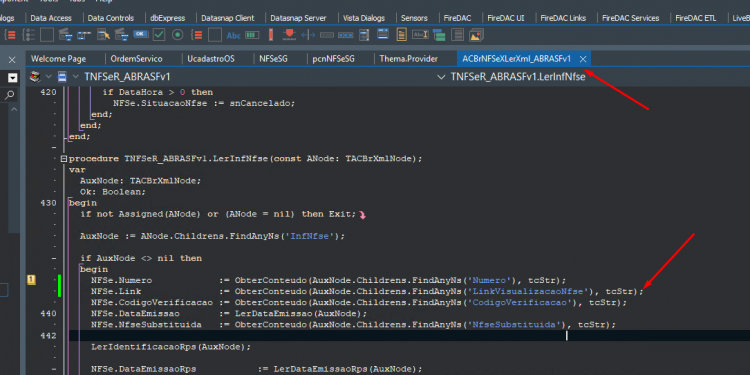This screenshot has height=375, width=750.
Task: Switch to the UcadastroOS editor tab
Action: click(211, 59)
